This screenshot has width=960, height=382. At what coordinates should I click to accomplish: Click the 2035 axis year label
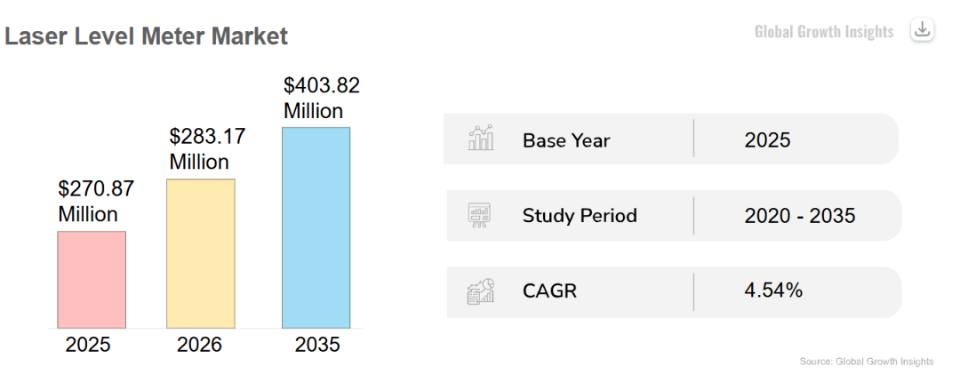point(317,345)
